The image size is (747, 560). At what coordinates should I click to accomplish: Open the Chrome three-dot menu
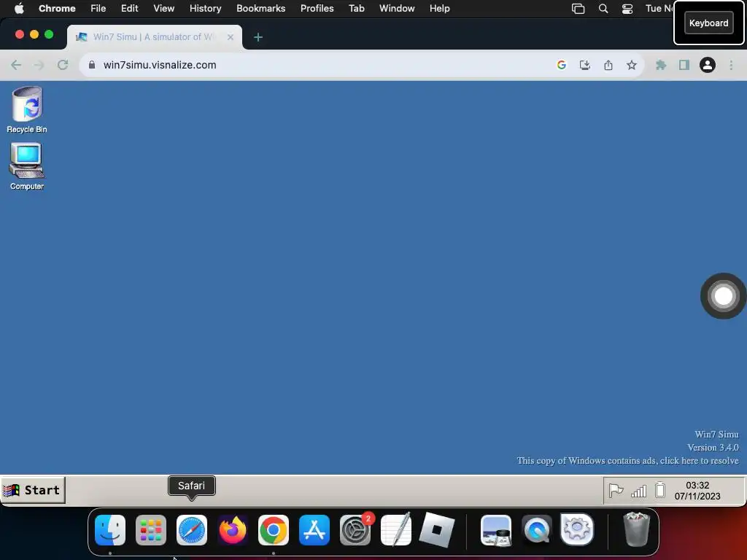pos(731,65)
